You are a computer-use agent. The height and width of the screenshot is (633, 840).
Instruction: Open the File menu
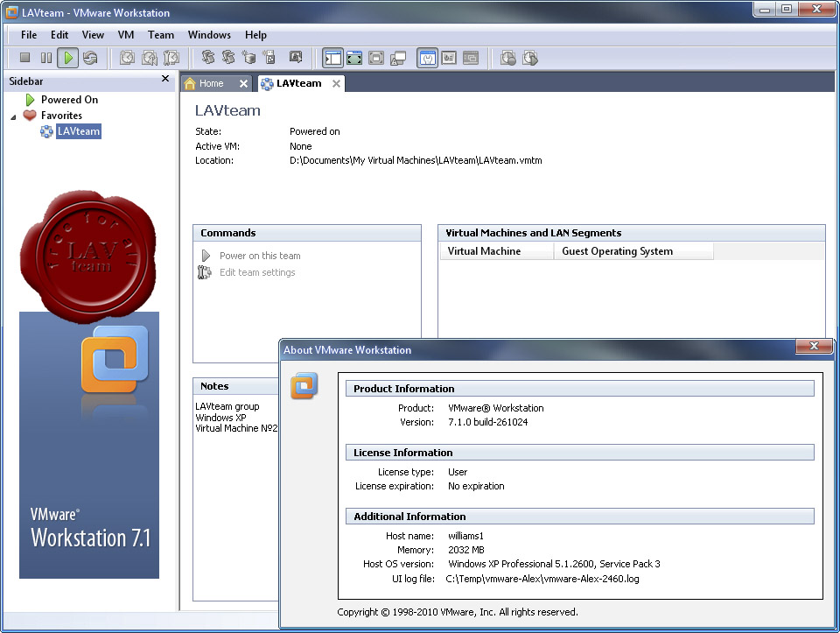point(29,35)
